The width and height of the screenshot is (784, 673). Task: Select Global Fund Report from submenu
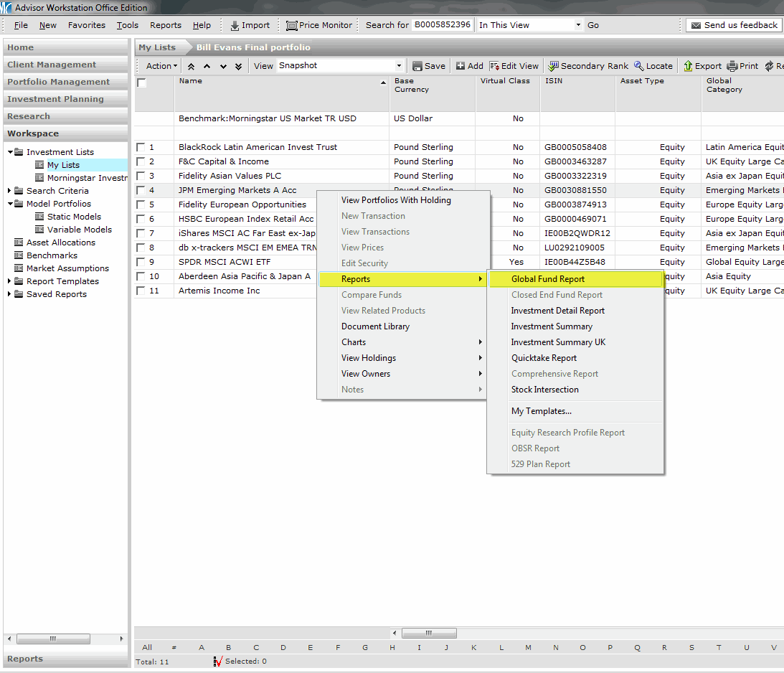click(x=548, y=279)
